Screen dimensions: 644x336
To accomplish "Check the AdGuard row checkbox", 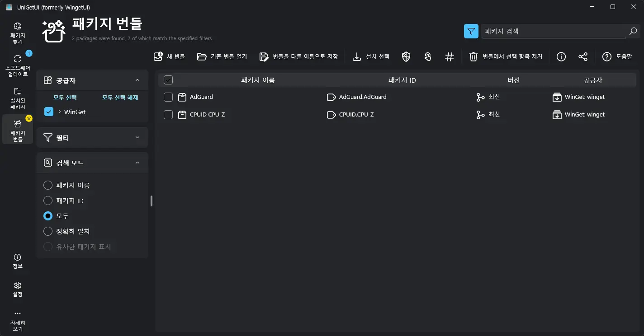I will (x=168, y=97).
